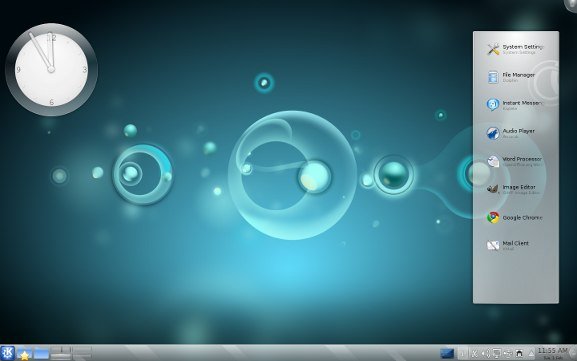Viewport: 577px width, 361px height.
Task: Click the Klipper scissors tray icon
Action: [474, 354]
